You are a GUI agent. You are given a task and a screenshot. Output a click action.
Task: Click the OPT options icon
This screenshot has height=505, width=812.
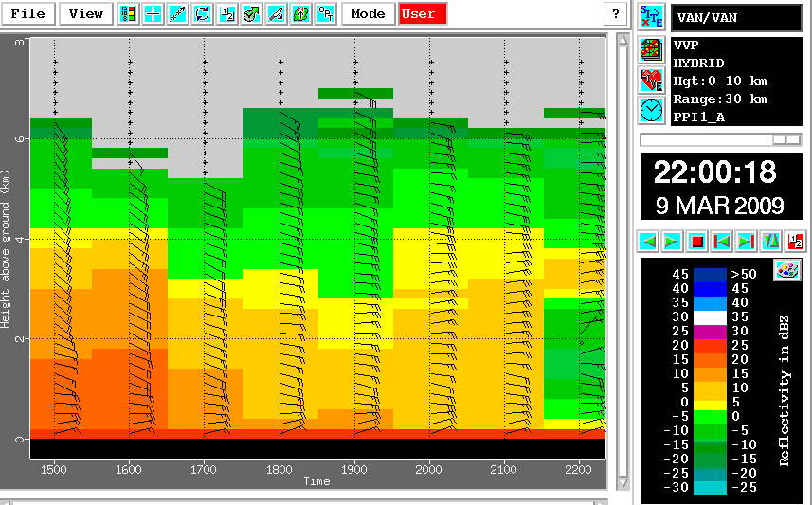[325, 14]
